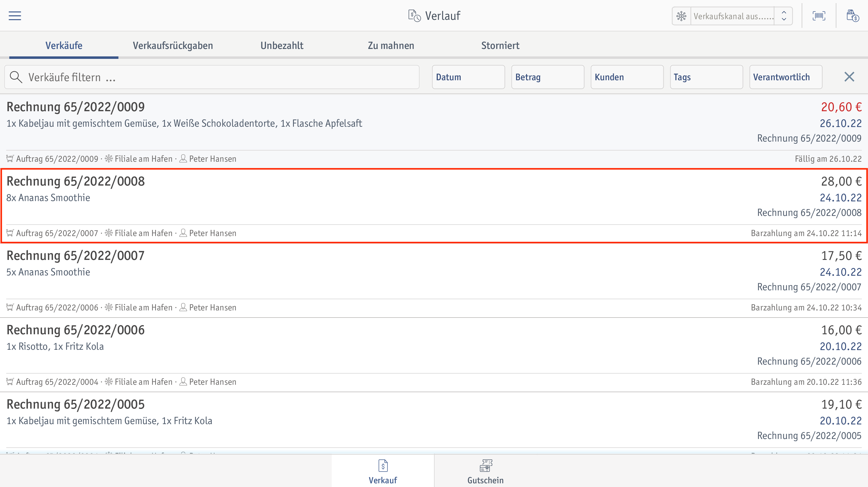Switch to the Zu mahnen tab
The width and height of the screenshot is (868, 487).
(x=391, y=46)
